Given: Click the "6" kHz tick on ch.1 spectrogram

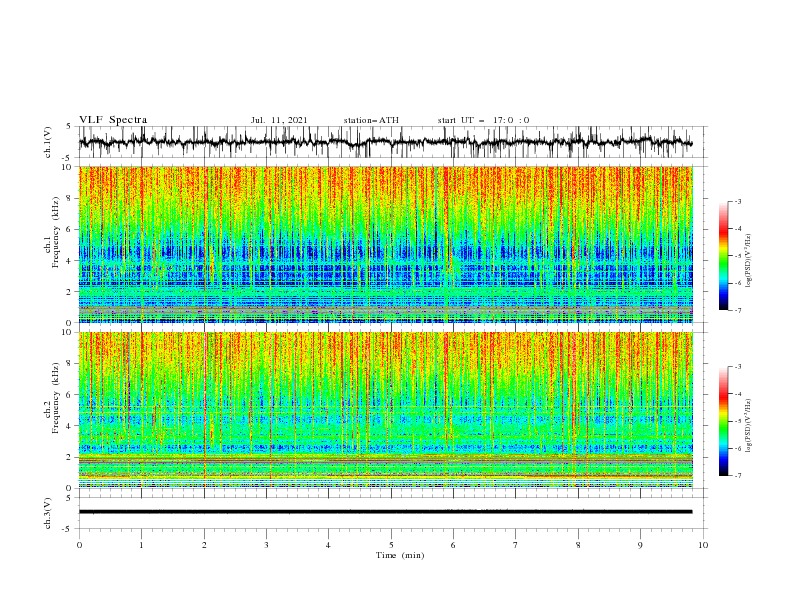Looking at the screenshot, I should [71, 229].
